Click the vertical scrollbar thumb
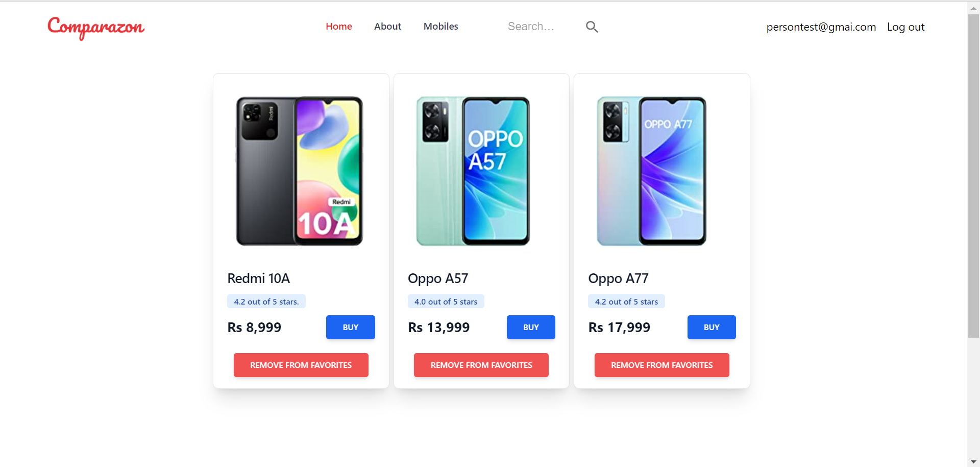 (973, 176)
